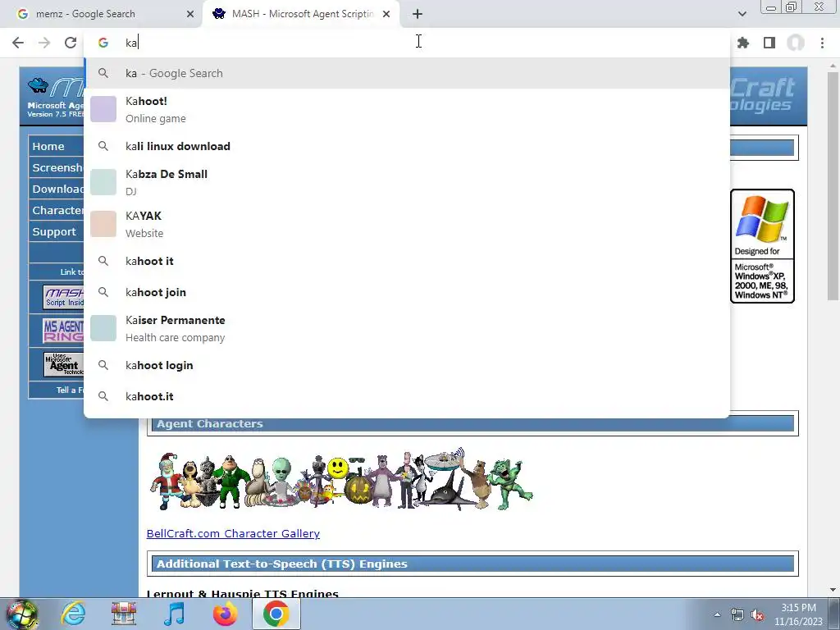Click the browser forward arrow
Screen dimensions: 840x630
44,43
